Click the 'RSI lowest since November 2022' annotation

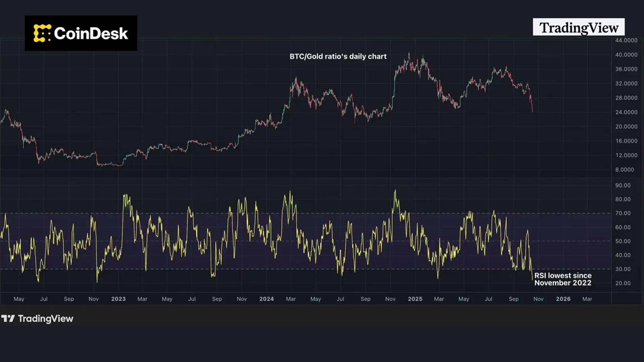click(562, 279)
